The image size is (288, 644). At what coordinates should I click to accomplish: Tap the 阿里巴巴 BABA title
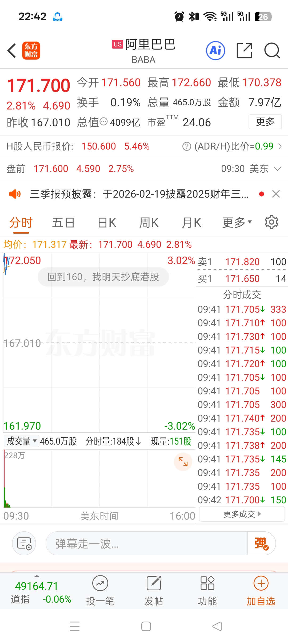[x=144, y=51]
